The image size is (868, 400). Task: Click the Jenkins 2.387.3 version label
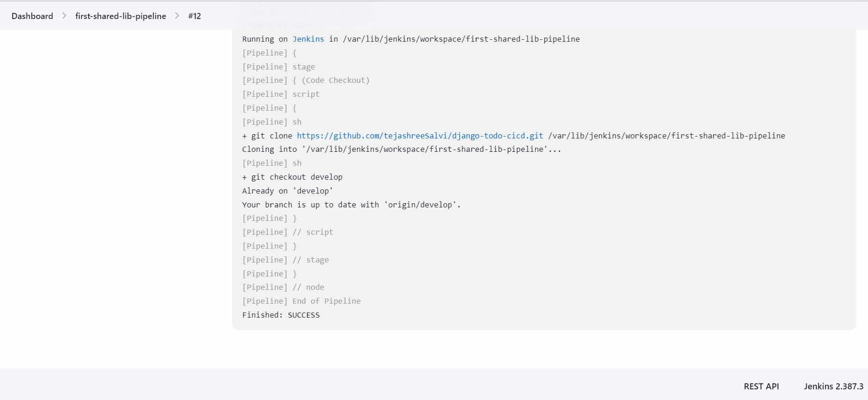click(x=833, y=386)
